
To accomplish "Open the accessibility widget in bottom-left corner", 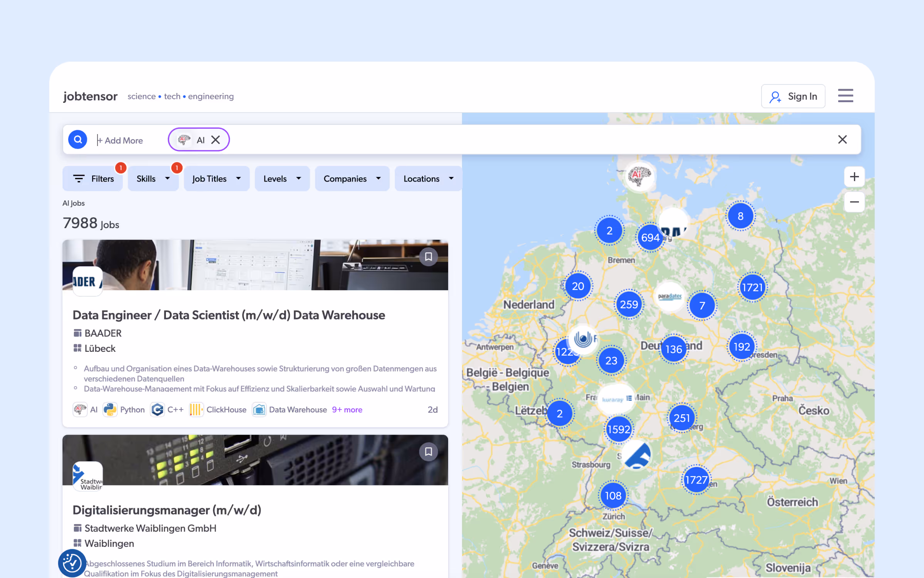I will pyautogui.click(x=72, y=563).
